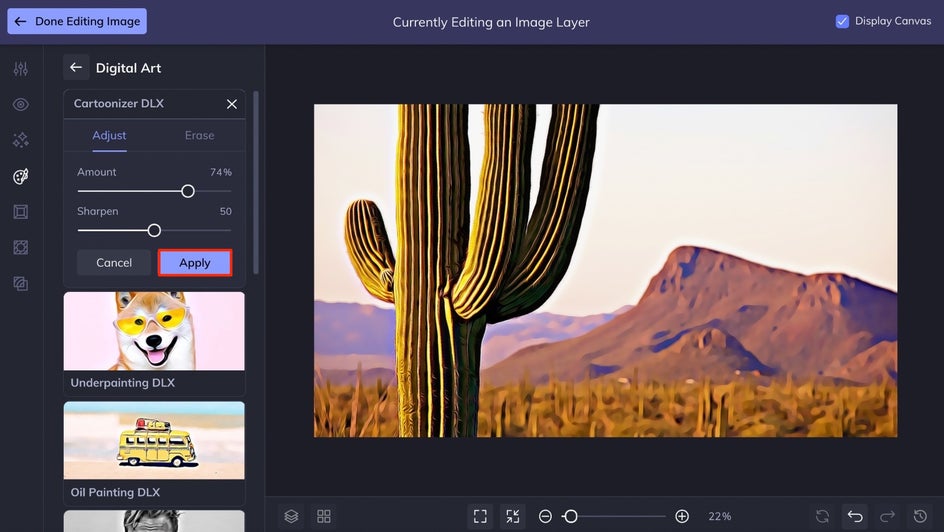Go back from Digital Art panel
This screenshot has height=532, width=944.
[76, 67]
